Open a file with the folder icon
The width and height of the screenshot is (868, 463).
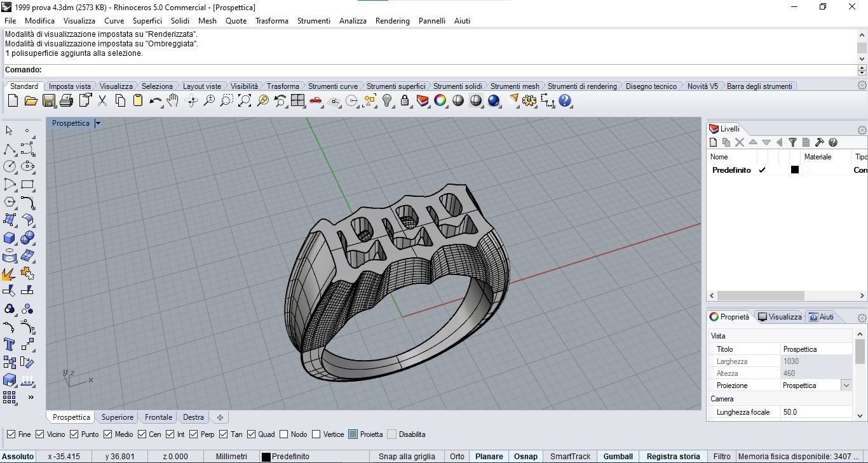[x=31, y=100]
